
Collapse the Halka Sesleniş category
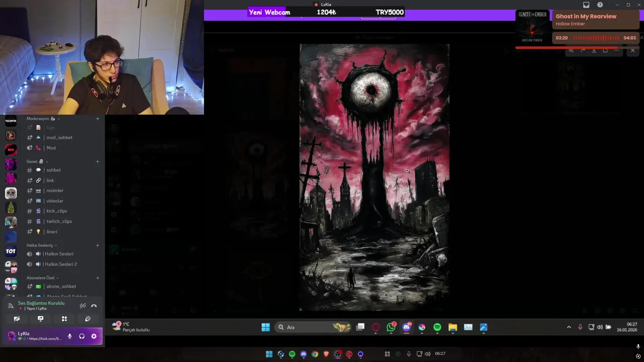click(x=42, y=245)
